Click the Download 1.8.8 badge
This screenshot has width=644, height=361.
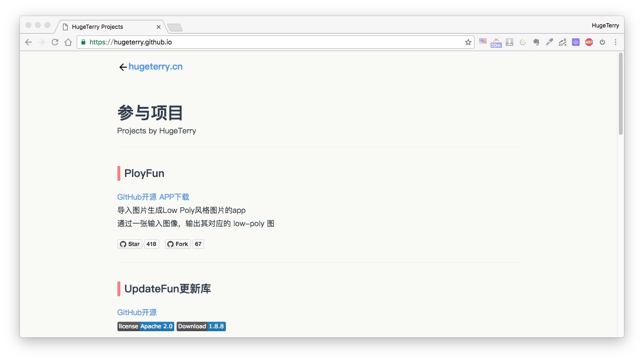(201, 326)
